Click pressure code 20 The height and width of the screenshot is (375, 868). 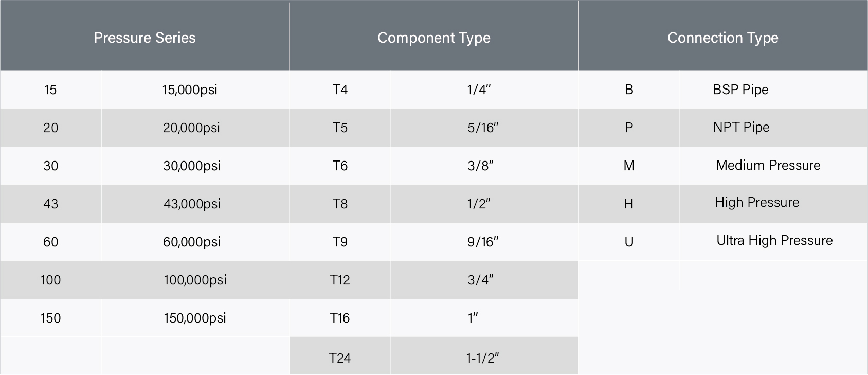tap(51, 128)
